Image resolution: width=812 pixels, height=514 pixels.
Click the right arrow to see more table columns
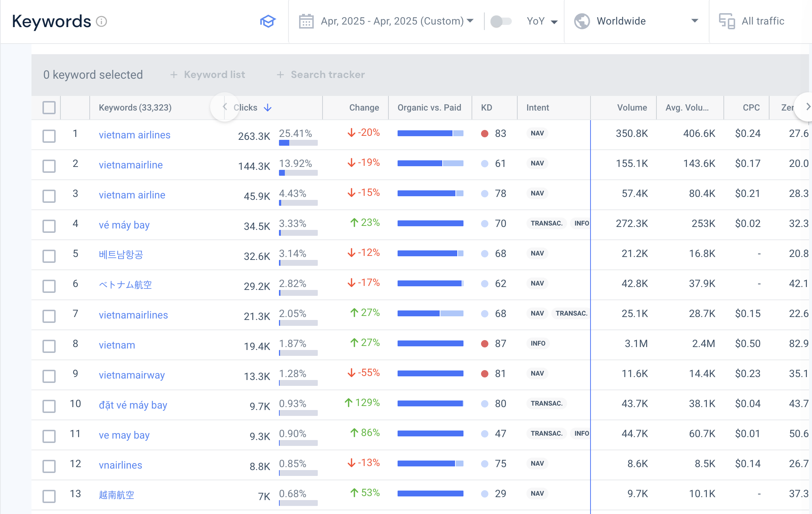click(808, 107)
